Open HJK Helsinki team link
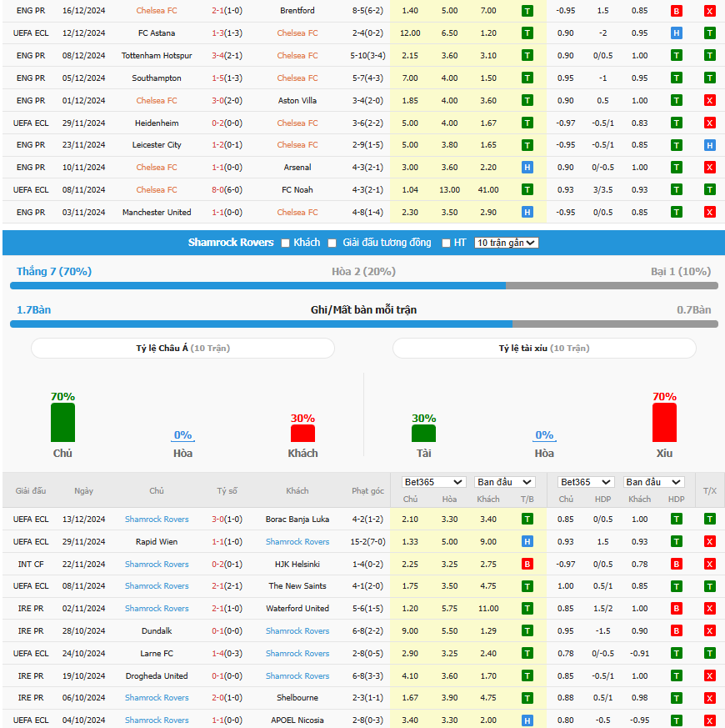Screen dimensions: 725x728 (297, 564)
